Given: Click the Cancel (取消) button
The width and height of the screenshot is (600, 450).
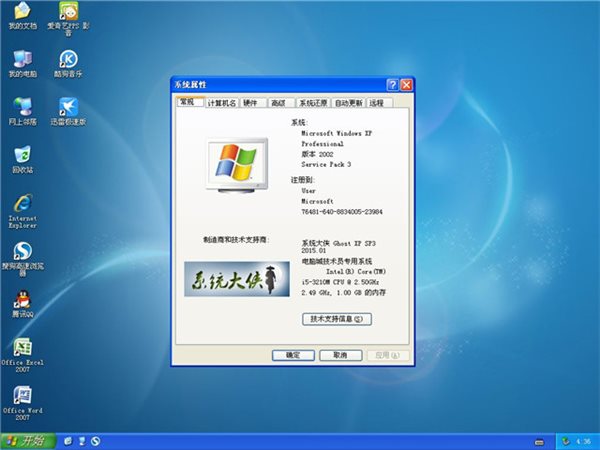Looking at the screenshot, I should coord(341,355).
